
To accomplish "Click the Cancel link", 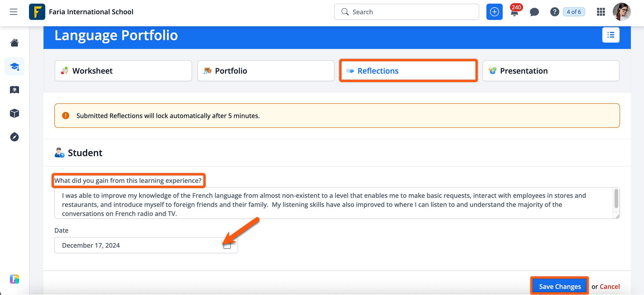I will pyautogui.click(x=610, y=286).
